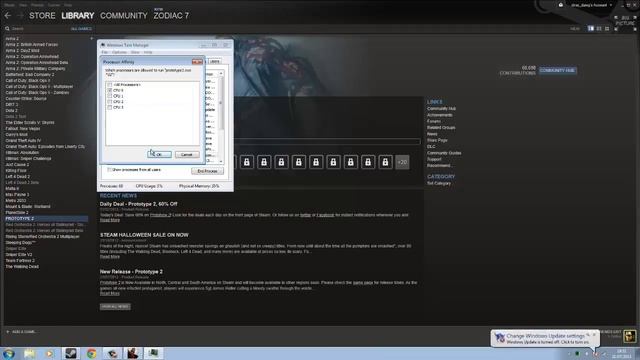Click VIEW ALL NEWS button
The image size is (640, 360).
click(x=115, y=307)
